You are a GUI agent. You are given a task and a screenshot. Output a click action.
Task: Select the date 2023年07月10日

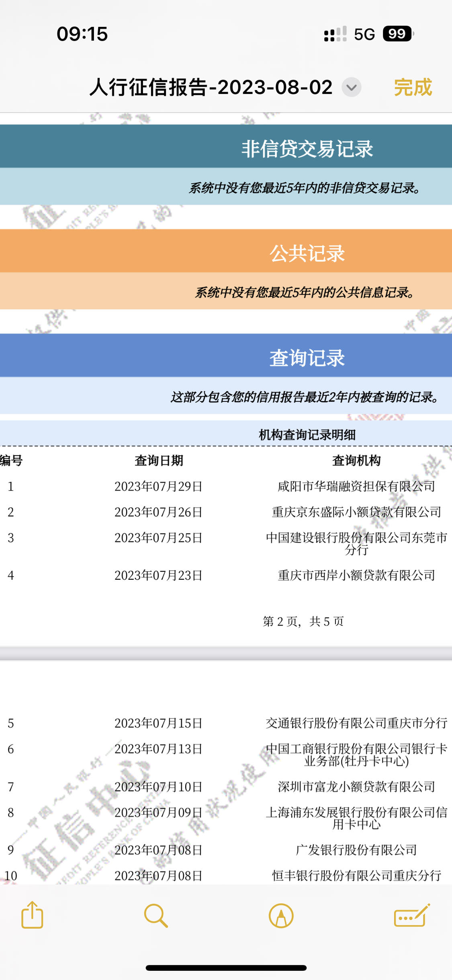(159, 787)
